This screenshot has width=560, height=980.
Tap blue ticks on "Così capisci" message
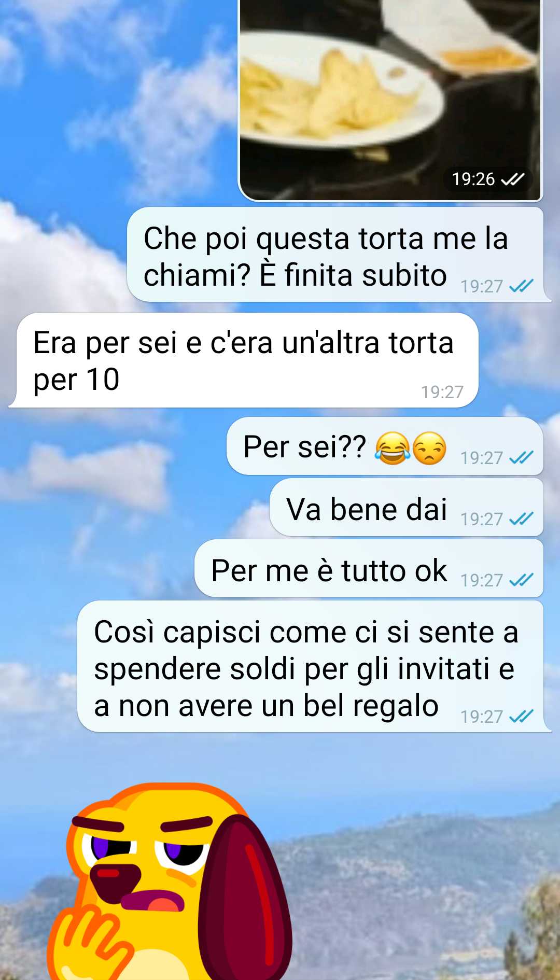coord(521,716)
